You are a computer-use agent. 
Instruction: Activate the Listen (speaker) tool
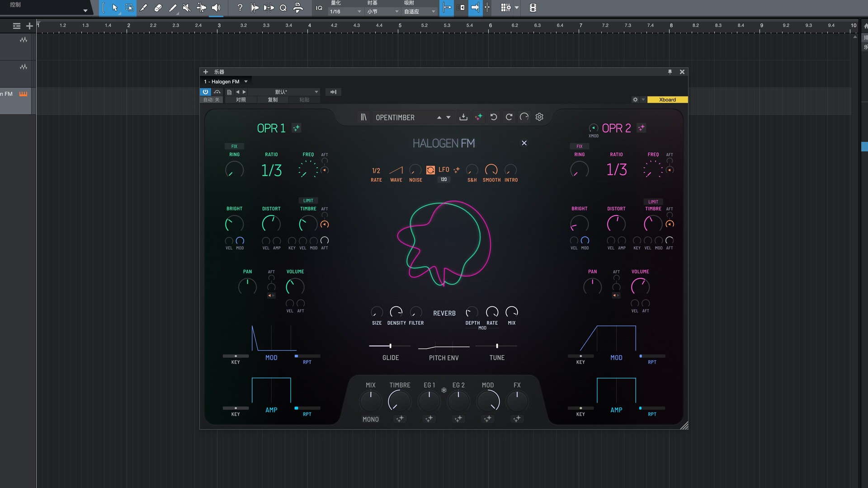[216, 8]
